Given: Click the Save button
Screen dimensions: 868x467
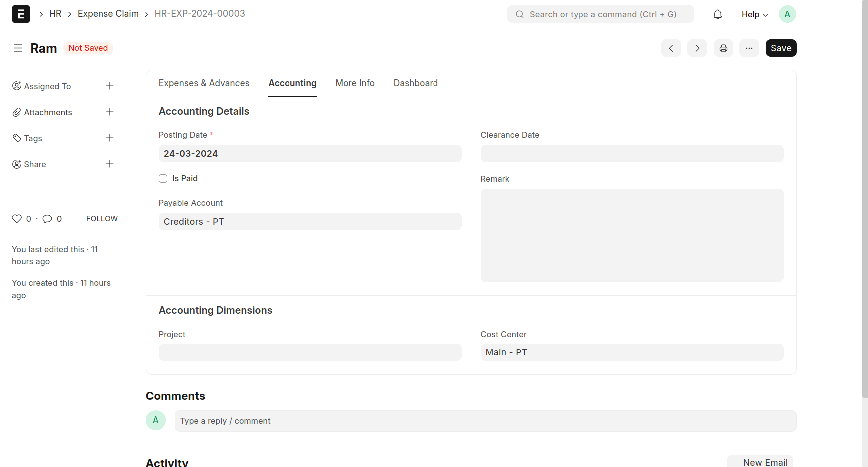Looking at the screenshot, I should coord(781,48).
